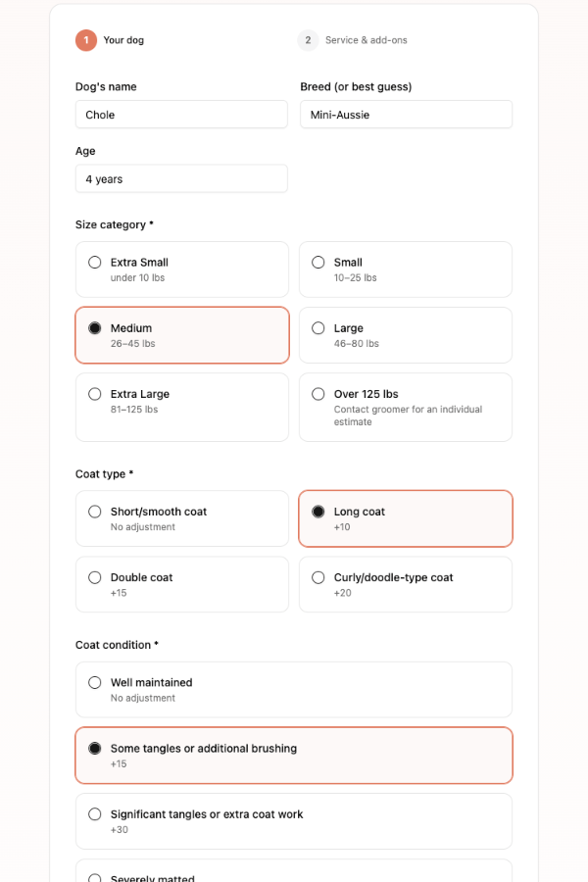The height and width of the screenshot is (882, 588).
Task: Choose Small 10–25 lbs size
Action: (x=406, y=269)
